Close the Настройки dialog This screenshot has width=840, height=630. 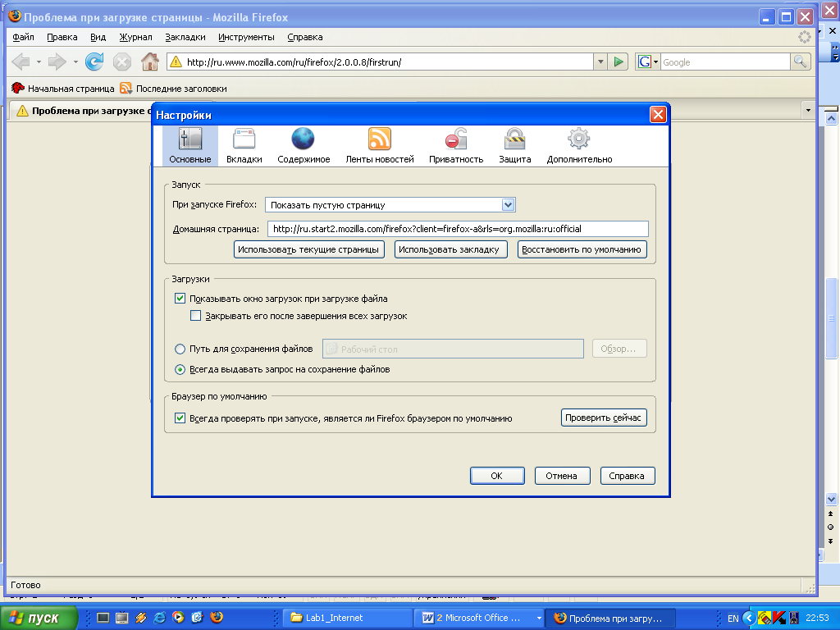point(658,114)
